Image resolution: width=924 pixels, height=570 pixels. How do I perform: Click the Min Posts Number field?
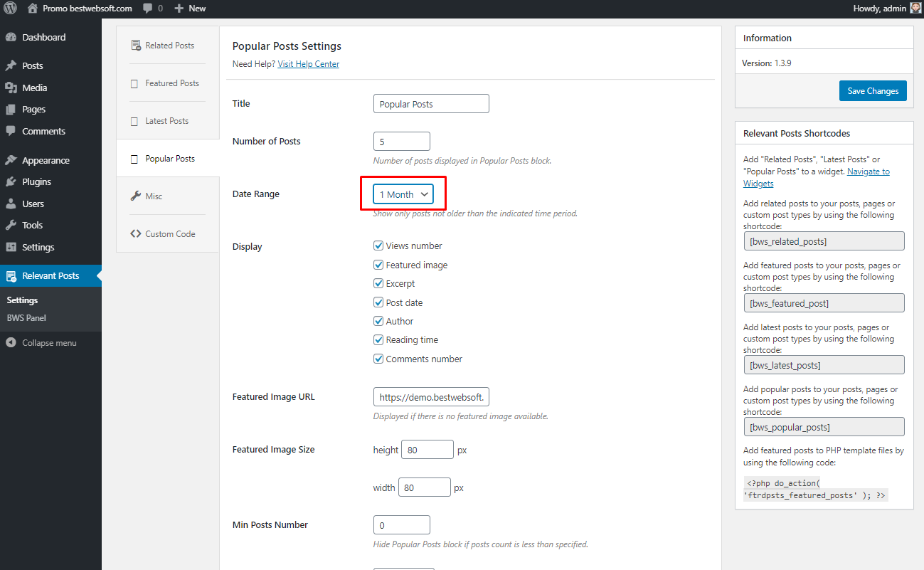(402, 525)
